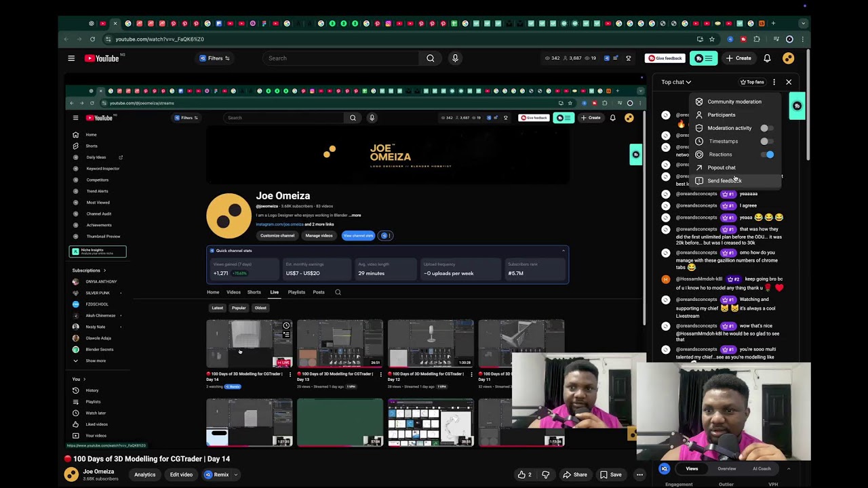Open the Remix dropdown arrow
Screen dimensions: 868x488
236,474
